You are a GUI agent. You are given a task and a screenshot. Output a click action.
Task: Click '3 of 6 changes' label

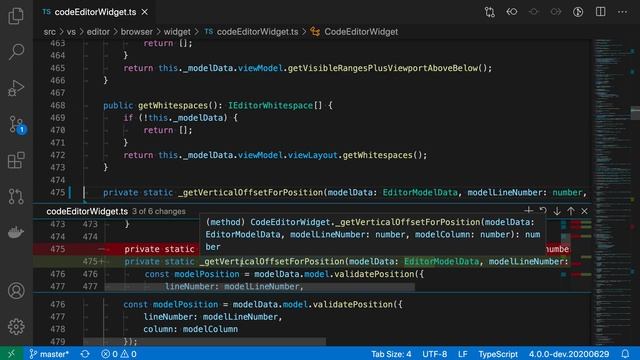point(158,211)
